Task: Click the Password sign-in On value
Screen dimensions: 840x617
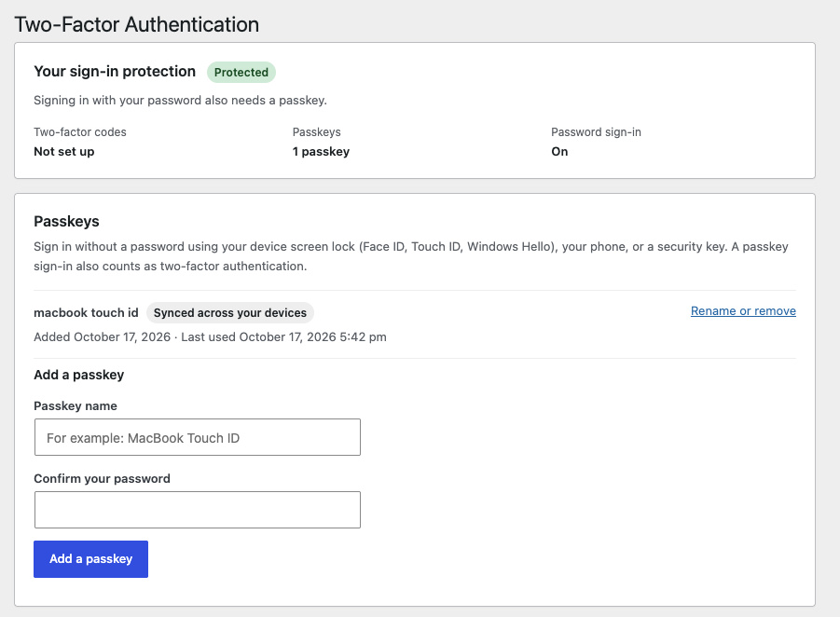Action: pyautogui.click(x=559, y=152)
